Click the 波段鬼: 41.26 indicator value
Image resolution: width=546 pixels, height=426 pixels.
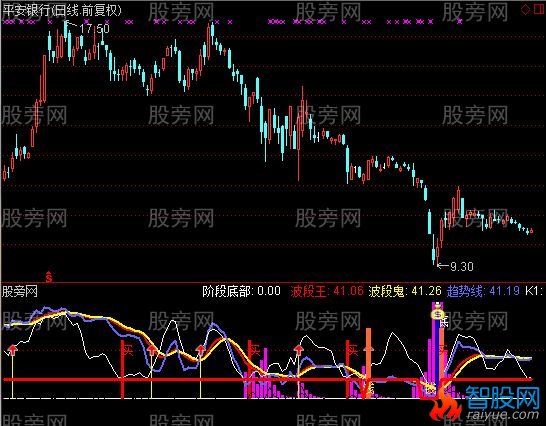pos(405,291)
